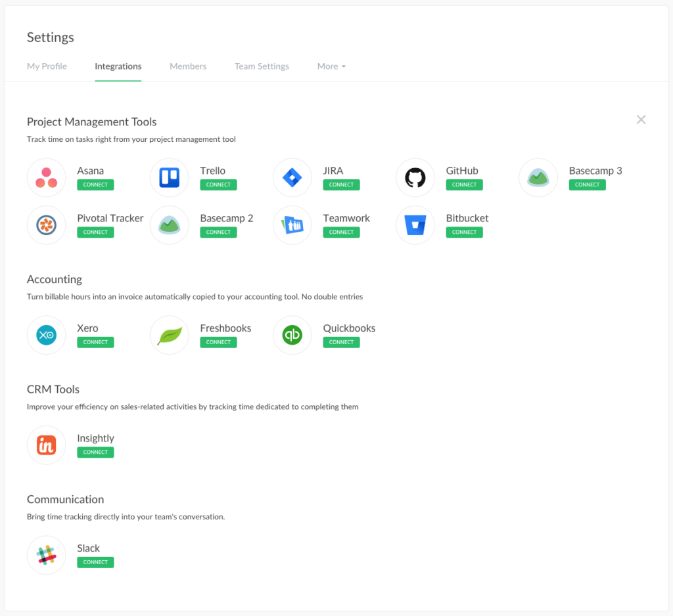Connect the Basecamp 3 integration
Screen dimensions: 673x616
(587, 185)
